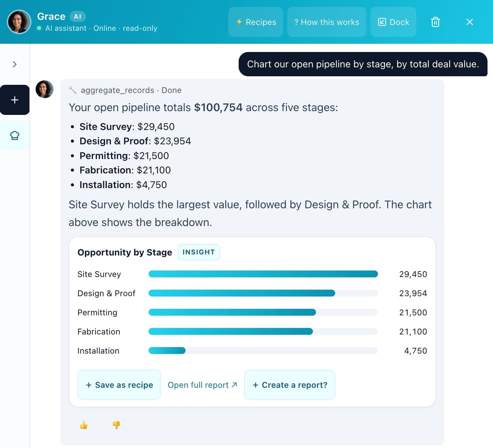
Task: Click the INSIGHT badge on the chart
Action: (x=199, y=252)
